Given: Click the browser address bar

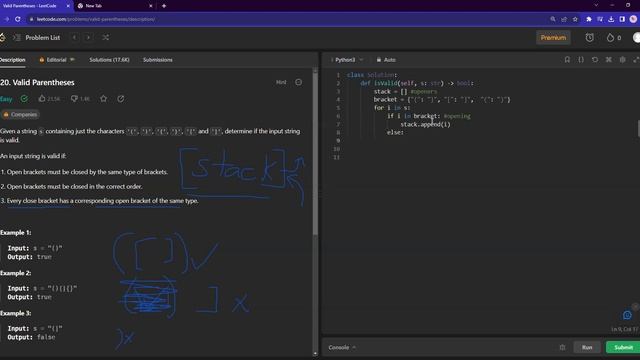Looking at the screenshot, I should 286,19.
